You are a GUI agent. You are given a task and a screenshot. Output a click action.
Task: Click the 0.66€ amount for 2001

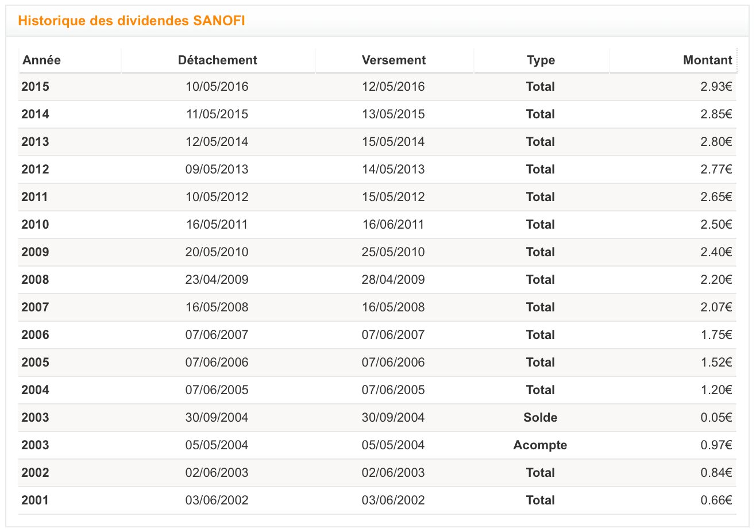[x=716, y=500]
